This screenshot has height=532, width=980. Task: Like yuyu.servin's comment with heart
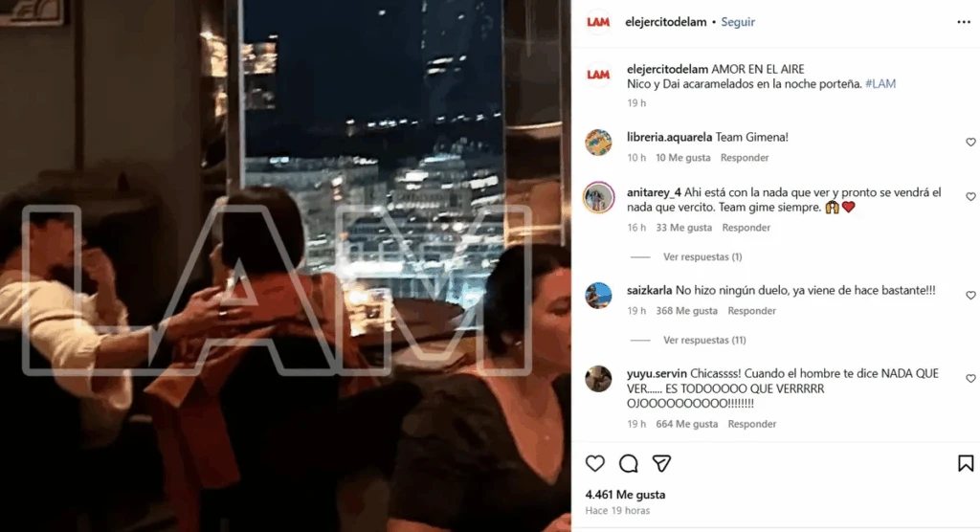point(970,378)
